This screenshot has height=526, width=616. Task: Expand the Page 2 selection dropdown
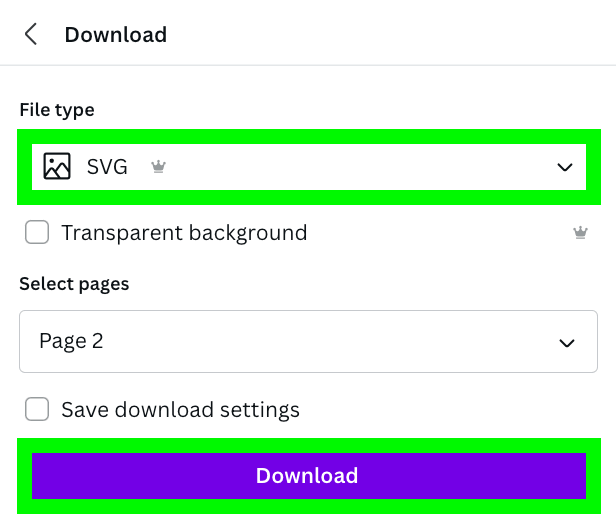[308, 341]
